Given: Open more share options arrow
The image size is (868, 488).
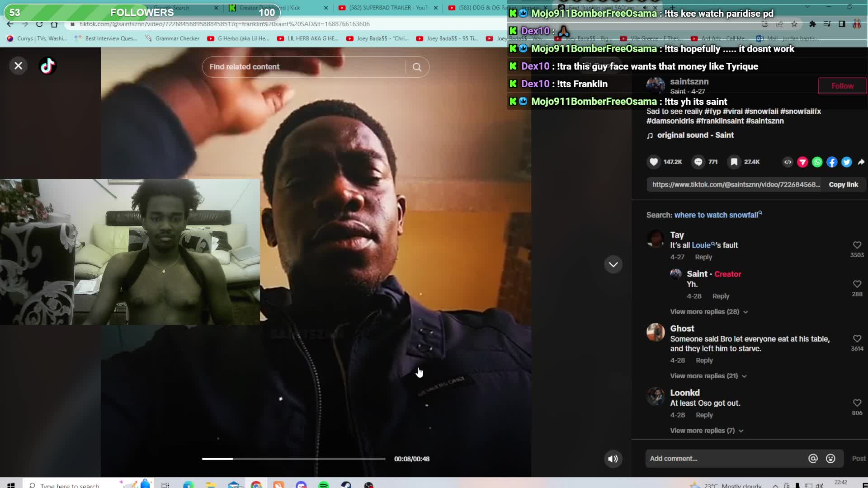Looking at the screenshot, I should pyautogui.click(x=861, y=162).
